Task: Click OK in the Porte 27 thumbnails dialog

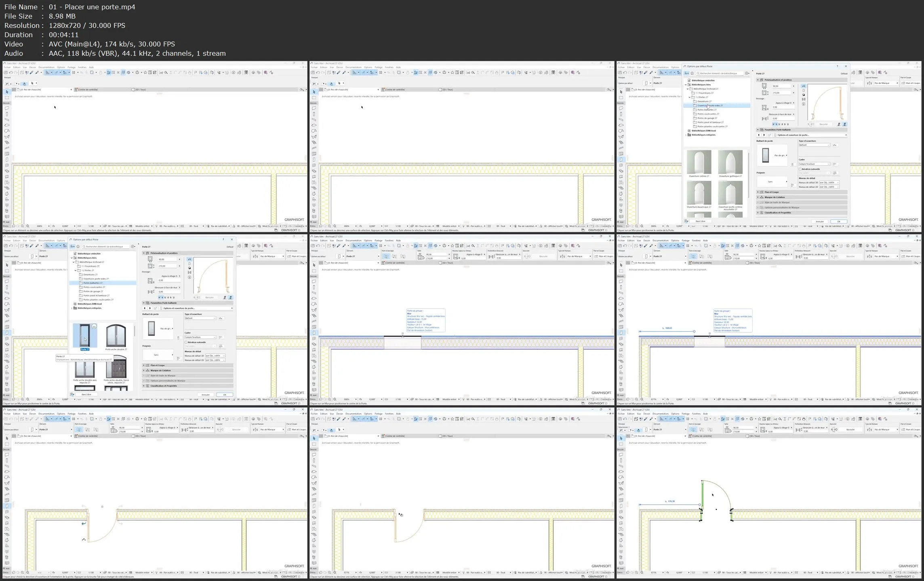Action: (x=225, y=395)
